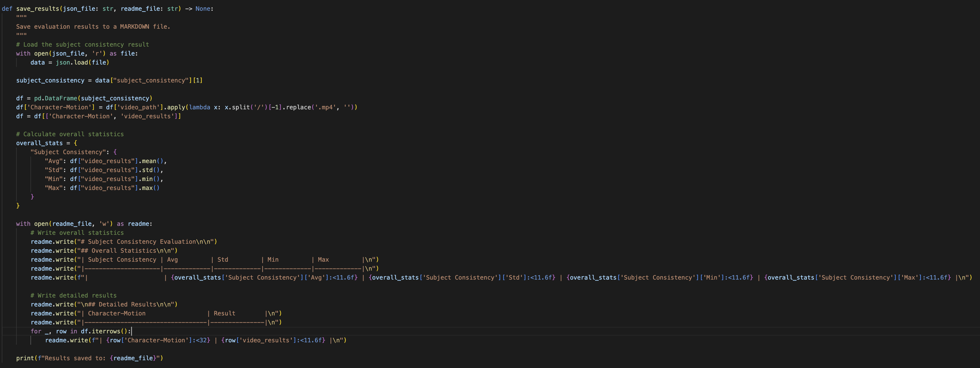980x368 pixels.
Task: Click the pd.DataFrame constructor call
Action: coord(55,98)
